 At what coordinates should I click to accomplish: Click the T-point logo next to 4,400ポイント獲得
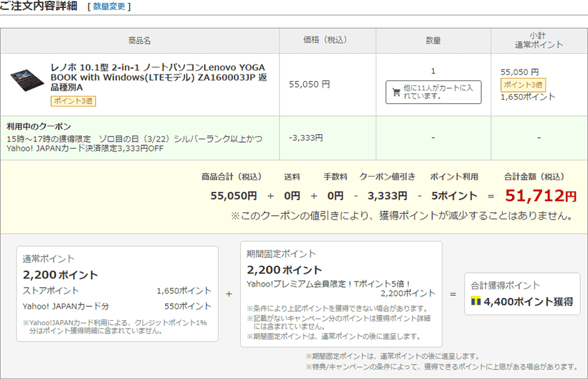[x=475, y=301]
